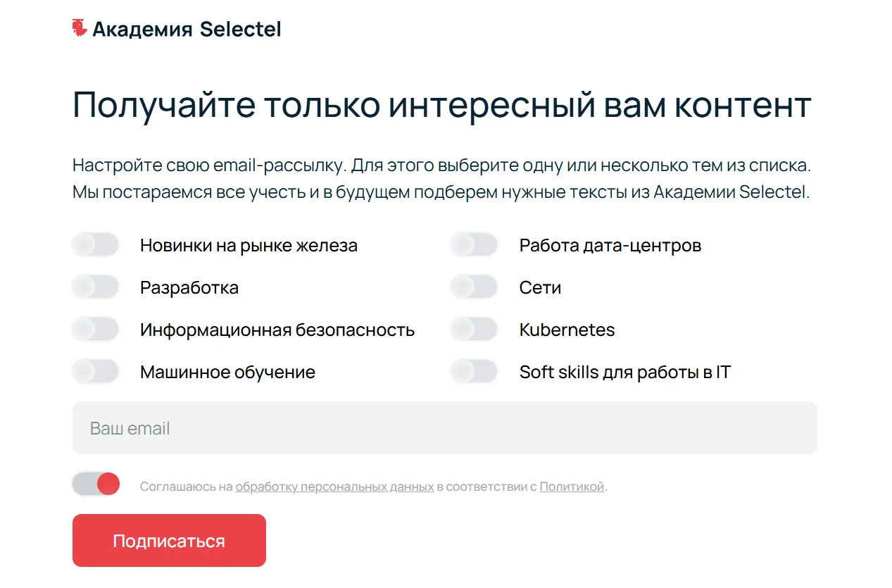Enable the Информационная безопасность switch

(x=95, y=330)
